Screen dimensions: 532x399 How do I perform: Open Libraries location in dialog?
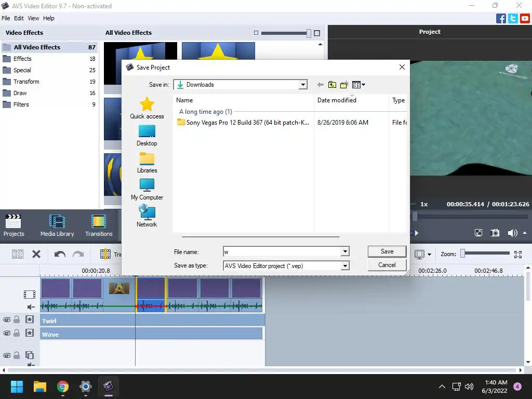point(147,163)
